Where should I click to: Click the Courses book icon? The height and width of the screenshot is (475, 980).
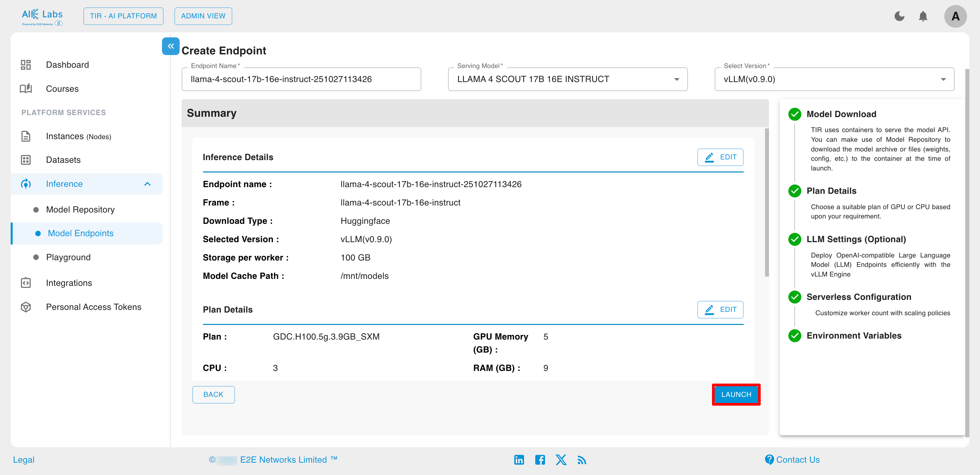(x=26, y=89)
